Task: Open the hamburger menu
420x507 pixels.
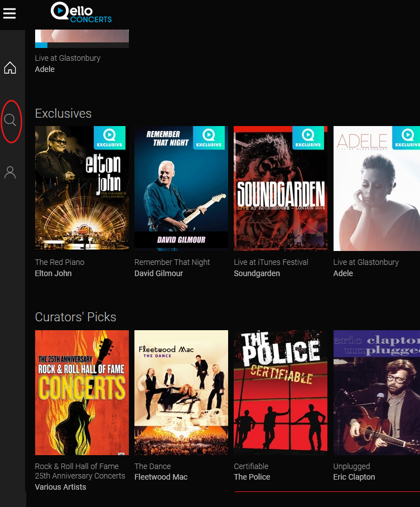Action: 9,13
